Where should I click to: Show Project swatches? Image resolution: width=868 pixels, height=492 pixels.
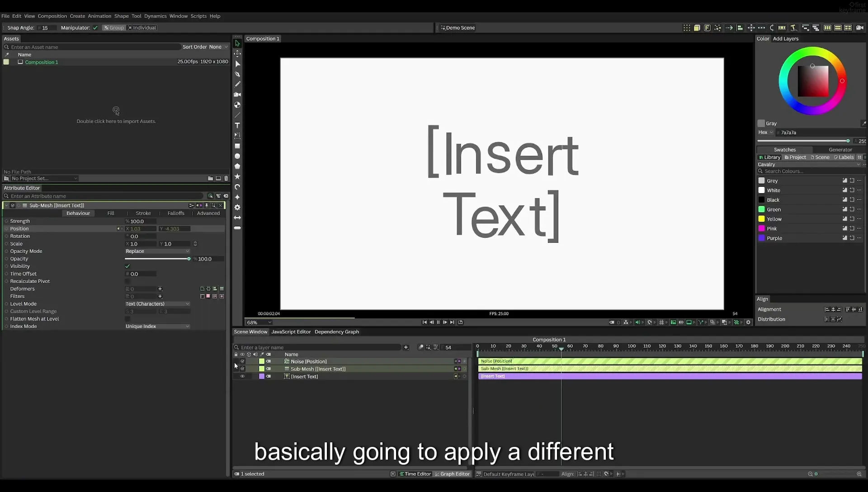795,157
